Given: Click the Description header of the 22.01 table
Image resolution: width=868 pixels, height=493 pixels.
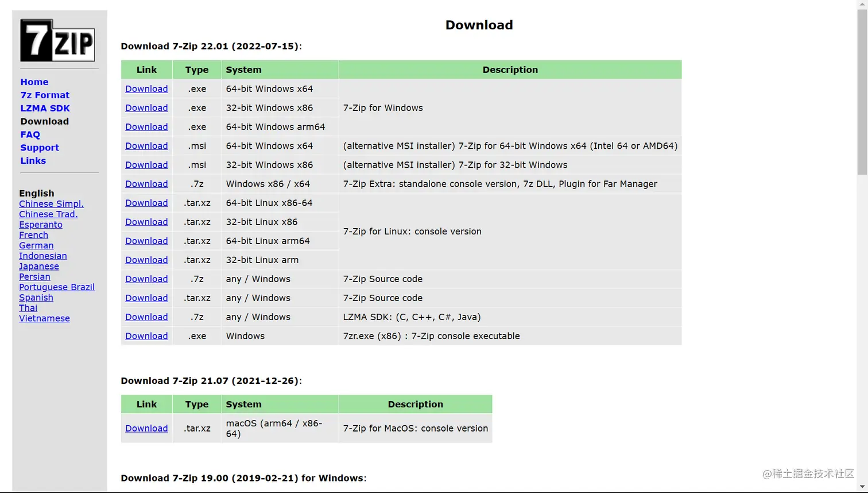Looking at the screenshot, I should pos(510,70).
